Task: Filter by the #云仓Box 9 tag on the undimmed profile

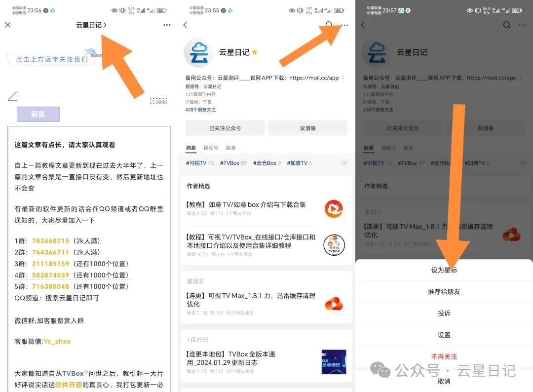Action: coord(267,163)
